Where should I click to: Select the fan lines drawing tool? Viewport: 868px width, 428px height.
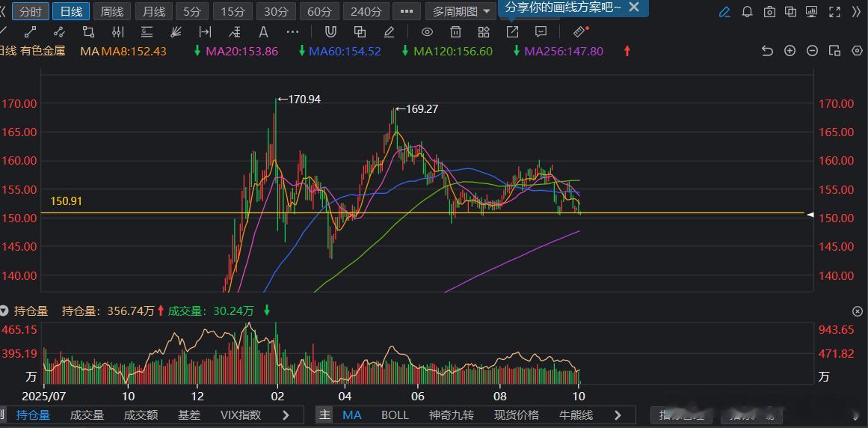(176, 32)
